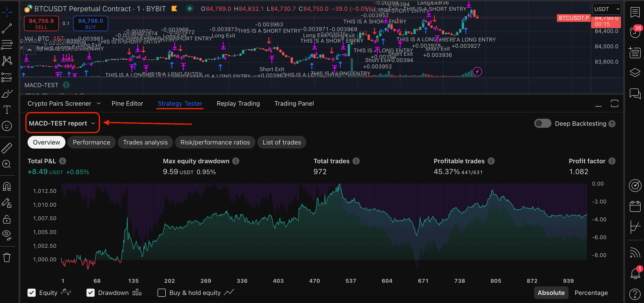
Task: Open the help question mark icon
Action: [635, 294]
